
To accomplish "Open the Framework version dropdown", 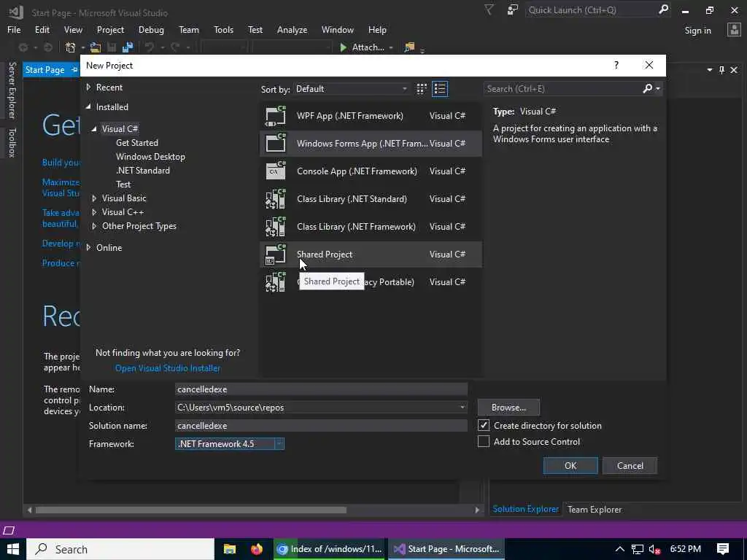I will click(x=279, y=444).
